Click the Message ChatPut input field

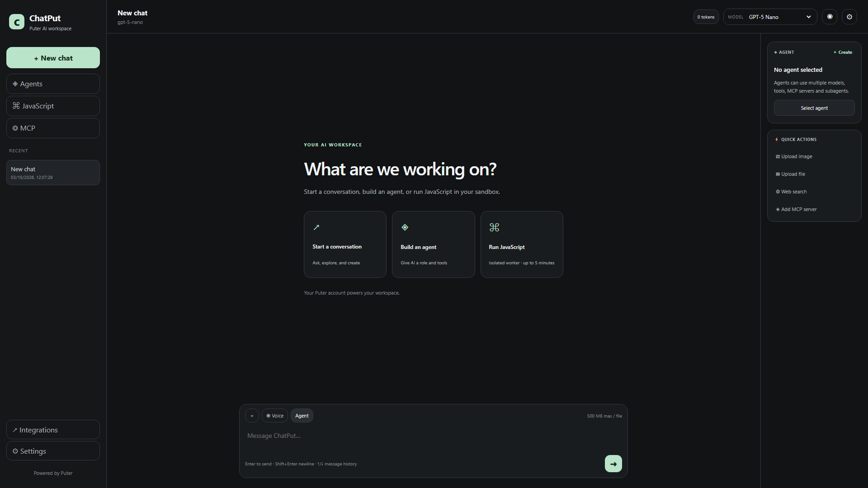[x=433, y=436]
